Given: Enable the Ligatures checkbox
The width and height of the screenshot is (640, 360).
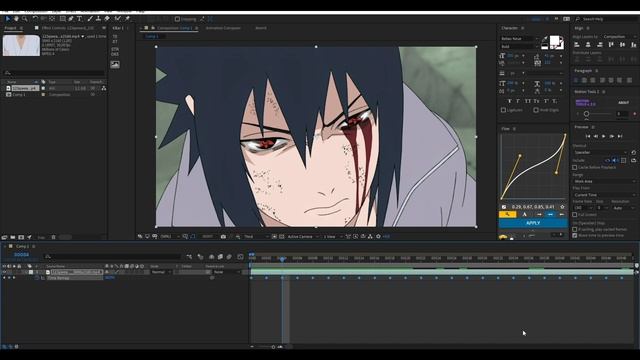Looking at the screenshot, I should click(503, 110).
